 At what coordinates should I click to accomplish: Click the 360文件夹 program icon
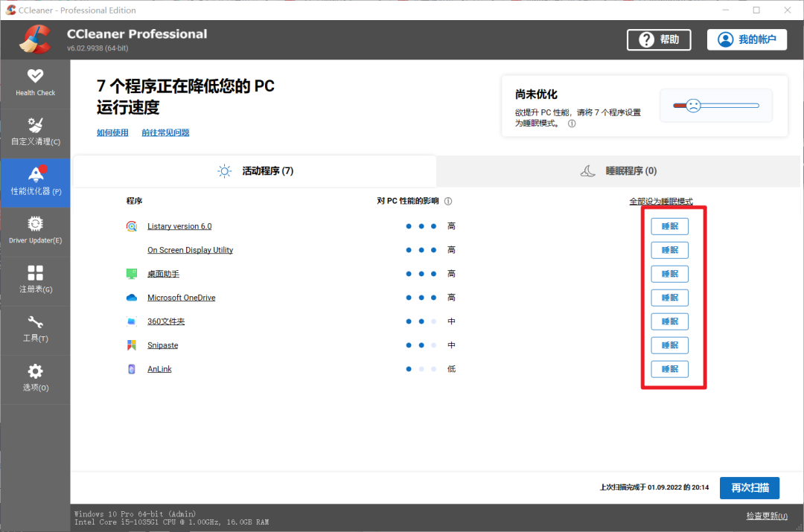[x=132, y=321]
